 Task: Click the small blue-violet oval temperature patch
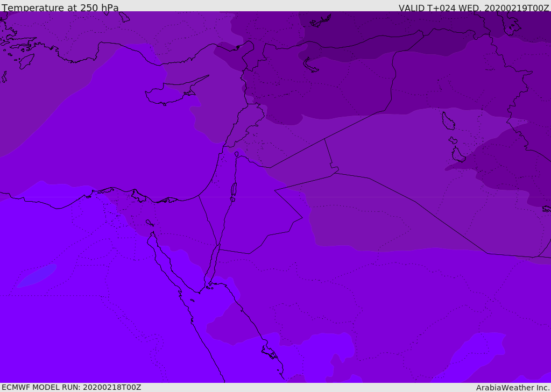point(37,276)
